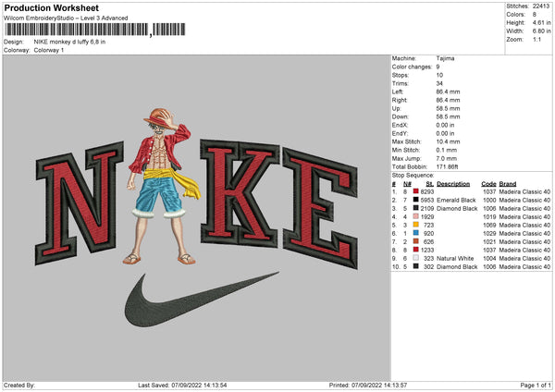This screenshot has width=555, height=392.
Task: Select the embroidered letter N
Action: [80, 202]
